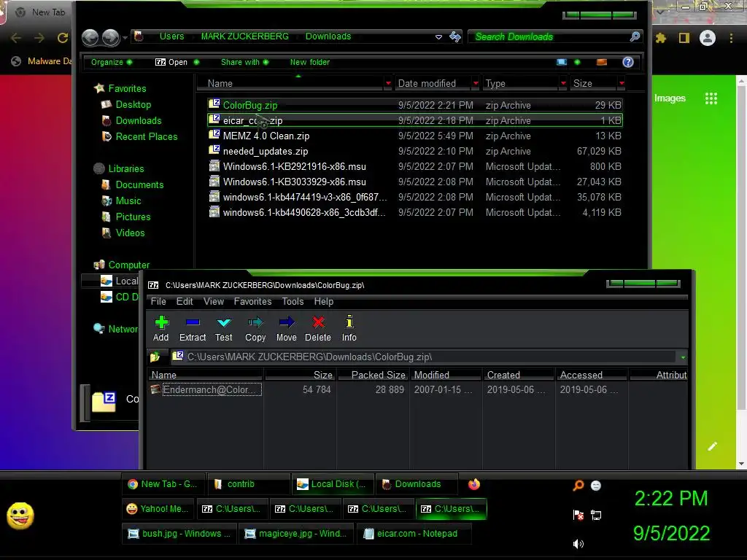Expand the Explorer address bar history dropdown
Image resolution: width=747 pixels, height=560 pixels.
click(x=438, y=36)
